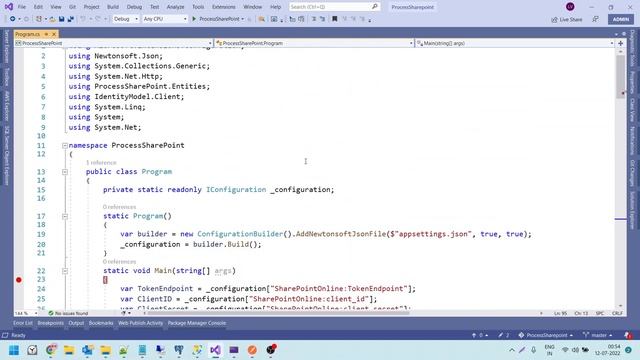Open the Analyze menu
Screen dimensions: 640x360
176,7
